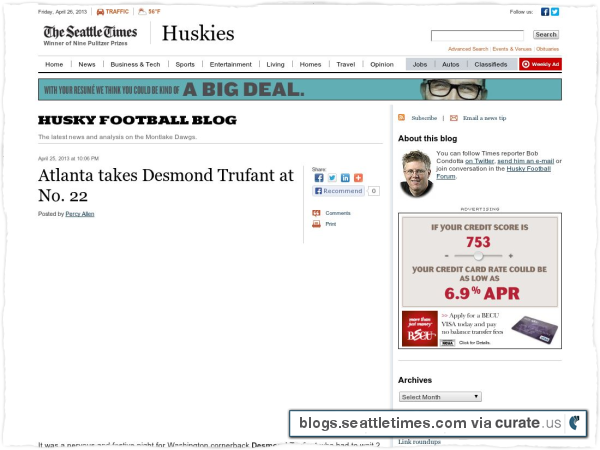Open Seattle Times Facebook follow icon

(x=545, y=12)
